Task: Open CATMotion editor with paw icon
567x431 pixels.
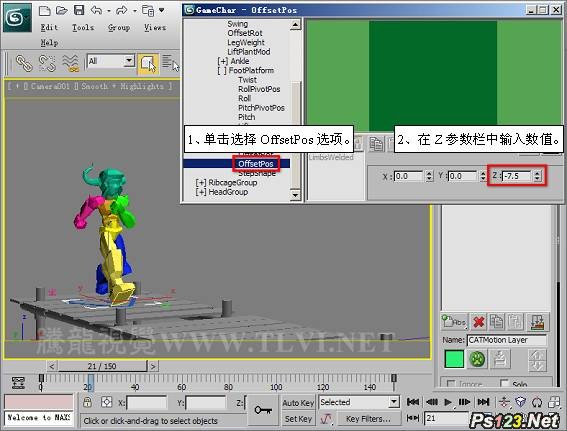Action: tap(477, 359)
